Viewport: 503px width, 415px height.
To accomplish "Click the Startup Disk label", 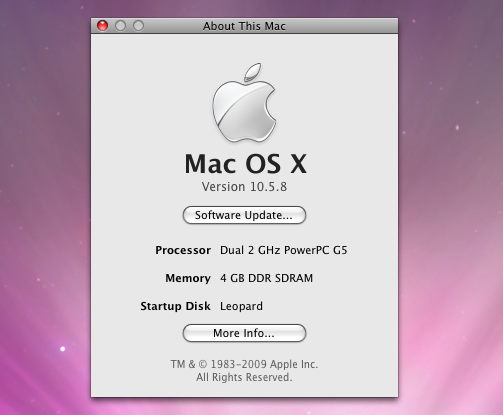I will (x=175, y=306).
